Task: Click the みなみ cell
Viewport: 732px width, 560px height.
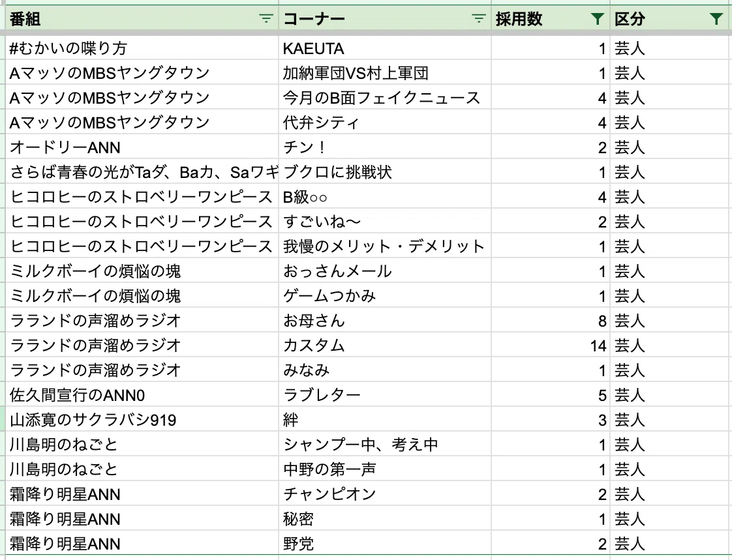Action: click(385, 370)
